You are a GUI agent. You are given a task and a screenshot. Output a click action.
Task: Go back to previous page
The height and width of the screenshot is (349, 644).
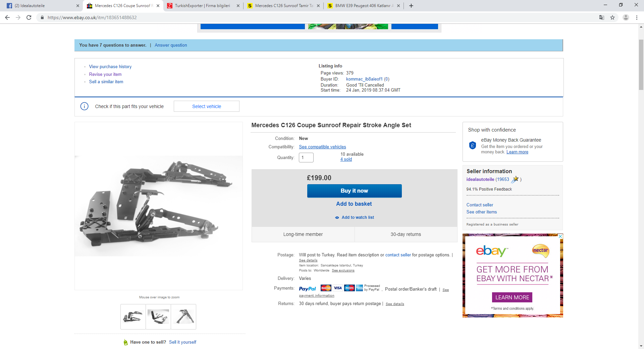7,17
